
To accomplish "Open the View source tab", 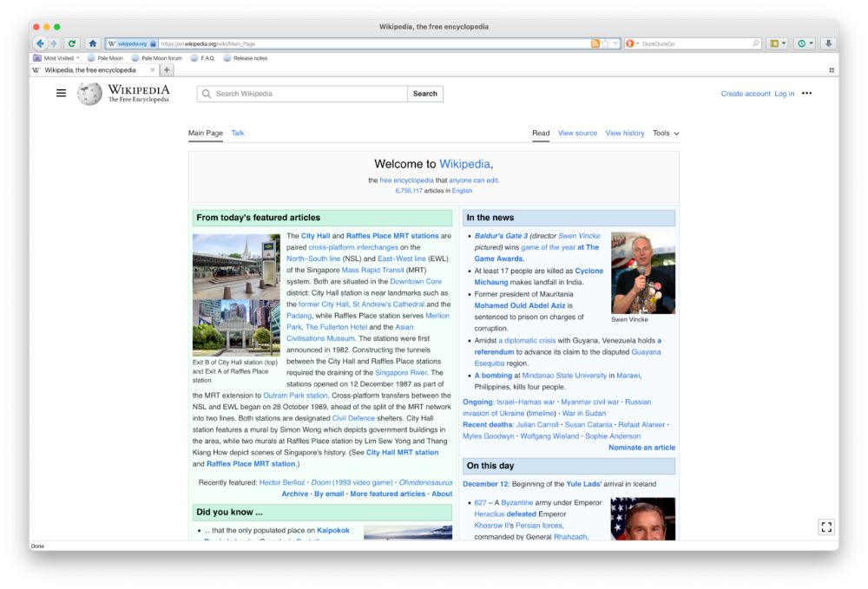I will (577, 134).
